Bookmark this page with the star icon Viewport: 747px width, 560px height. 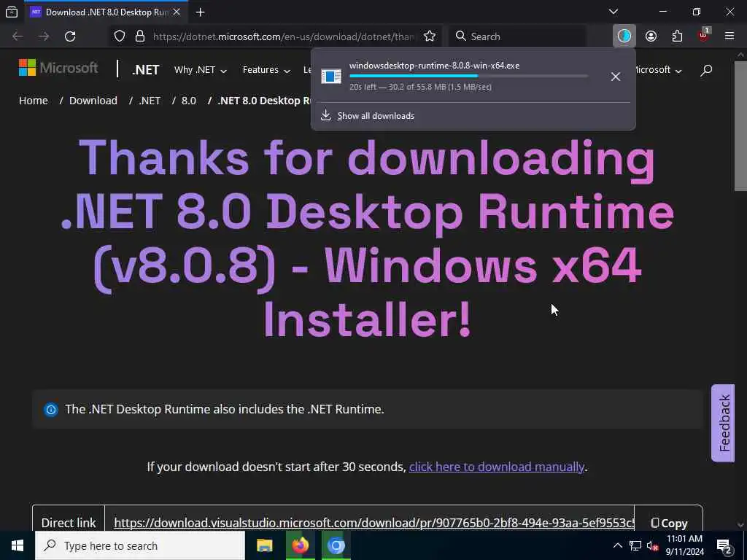point(429,36)
